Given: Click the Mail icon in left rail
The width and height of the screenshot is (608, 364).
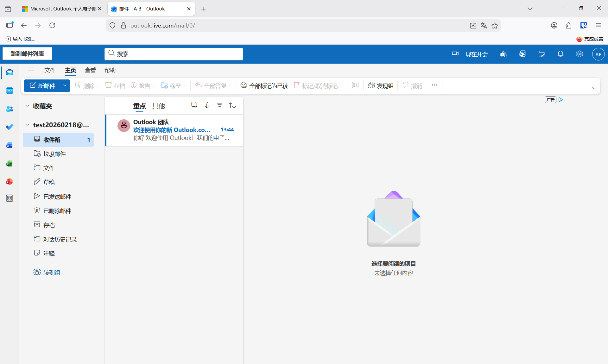Looking at the screenshot, I should click(9, 72).
